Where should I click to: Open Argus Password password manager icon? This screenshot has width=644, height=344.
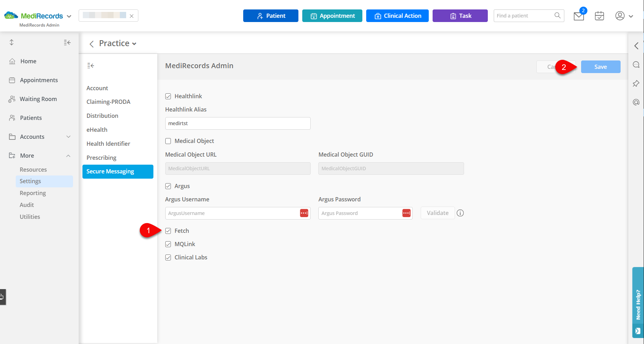406,213
